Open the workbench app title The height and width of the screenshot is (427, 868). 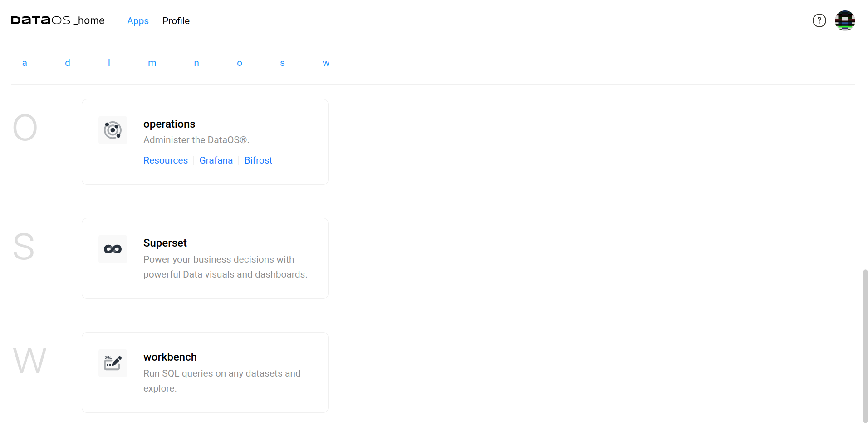pyautogui.click(x=170, y=357)
